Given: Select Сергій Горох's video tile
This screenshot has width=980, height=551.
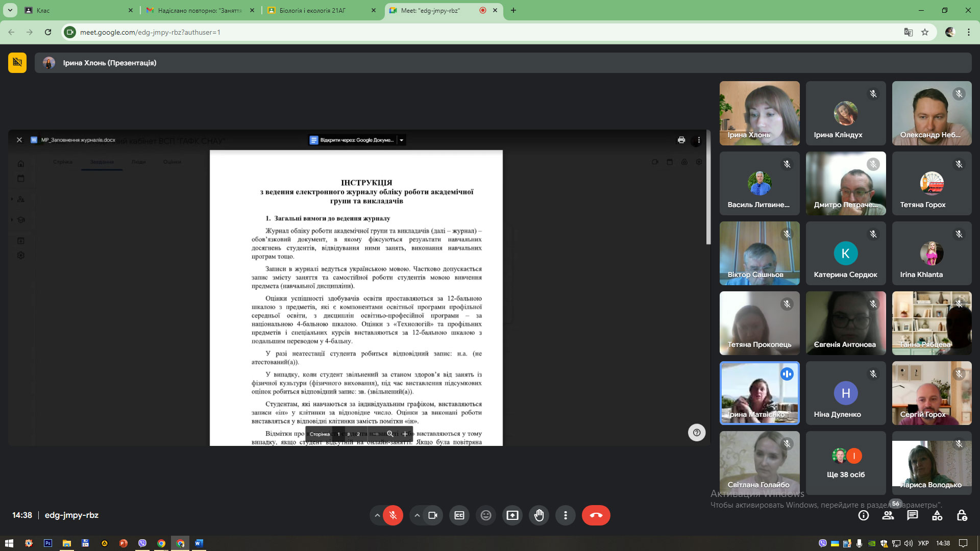Looking at the screenshot, I should click(x=932, y=393).
